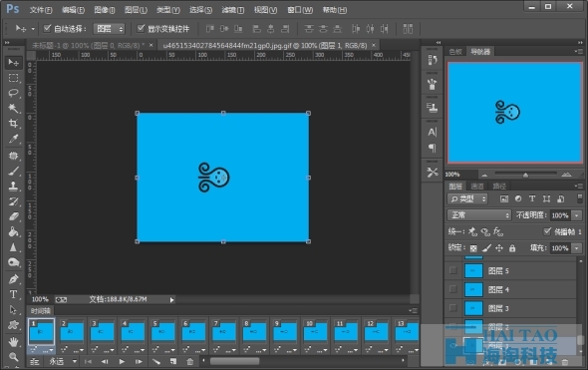This screenshot has width=588, height=370.
Task: Toggle the 显示变换控件 checkbox
Action: tap(141, 28)
